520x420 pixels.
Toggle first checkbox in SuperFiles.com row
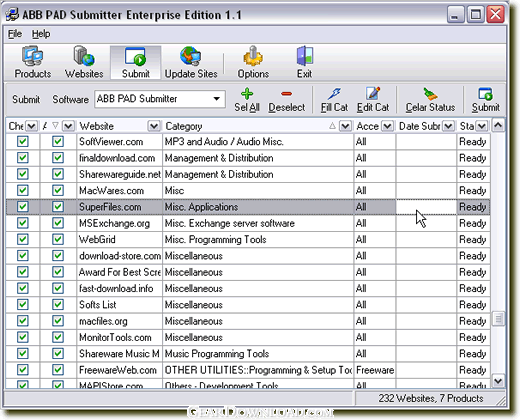pos(23,207)
